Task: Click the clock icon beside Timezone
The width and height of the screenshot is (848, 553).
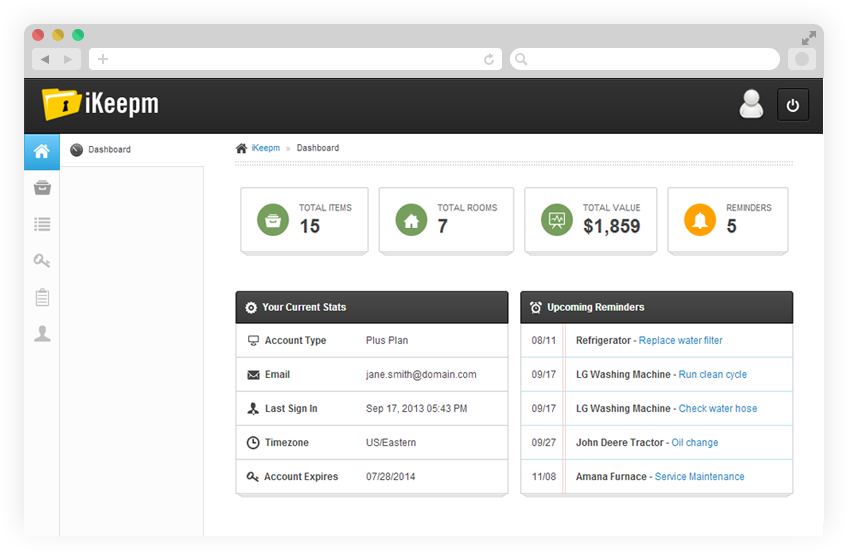Action: click(x=253, y=443)
